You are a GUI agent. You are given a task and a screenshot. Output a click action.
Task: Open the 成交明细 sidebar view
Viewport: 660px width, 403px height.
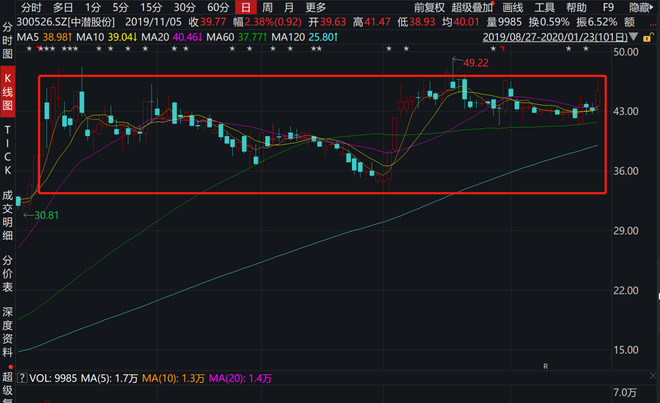click(x=7, y=215)
